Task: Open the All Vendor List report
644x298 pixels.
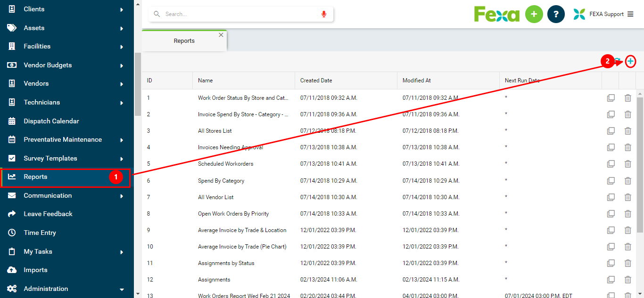Action: click(215, 197)
